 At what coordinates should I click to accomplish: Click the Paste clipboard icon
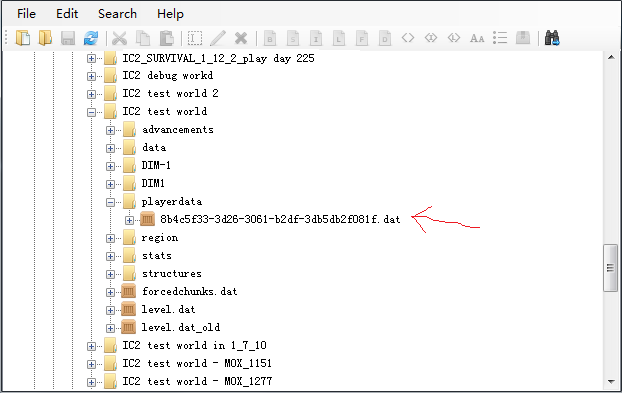(167, 38)
